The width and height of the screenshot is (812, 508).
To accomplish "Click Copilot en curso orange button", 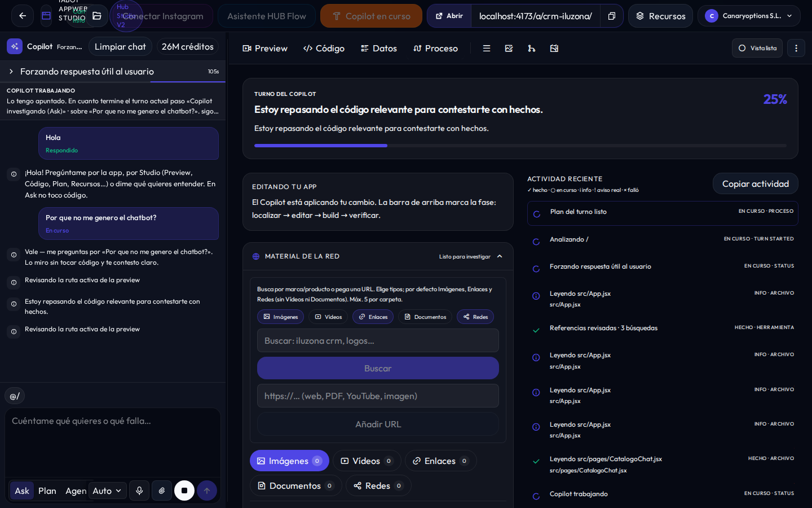I will tap(371, 16).
